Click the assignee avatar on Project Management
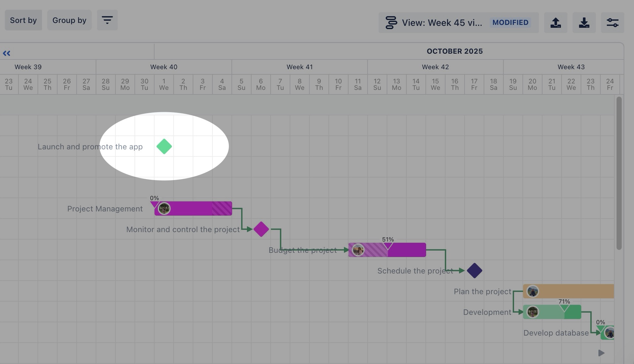Image resolution: width=634 pixels, height=364 pixels. point(164,209)
